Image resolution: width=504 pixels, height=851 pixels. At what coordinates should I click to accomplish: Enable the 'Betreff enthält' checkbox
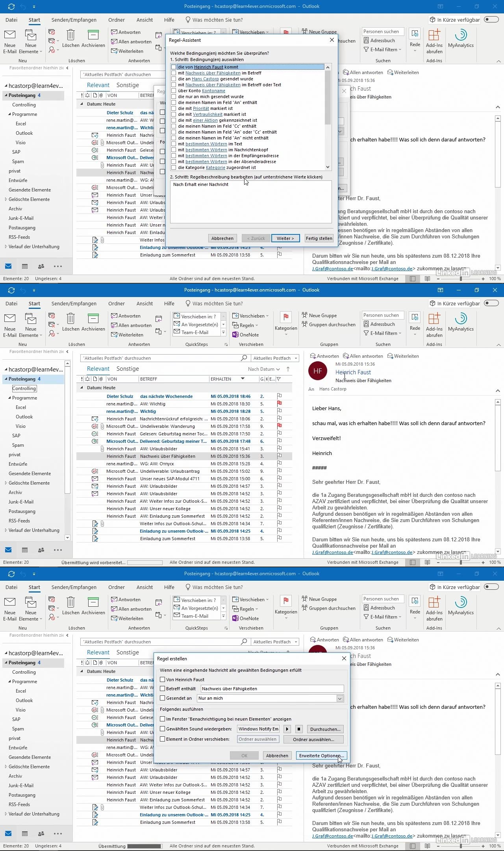(x=162, y=689)
